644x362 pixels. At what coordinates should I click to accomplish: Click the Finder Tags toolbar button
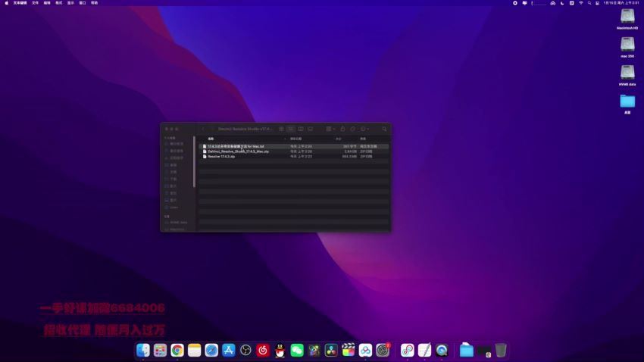point(353,129)
